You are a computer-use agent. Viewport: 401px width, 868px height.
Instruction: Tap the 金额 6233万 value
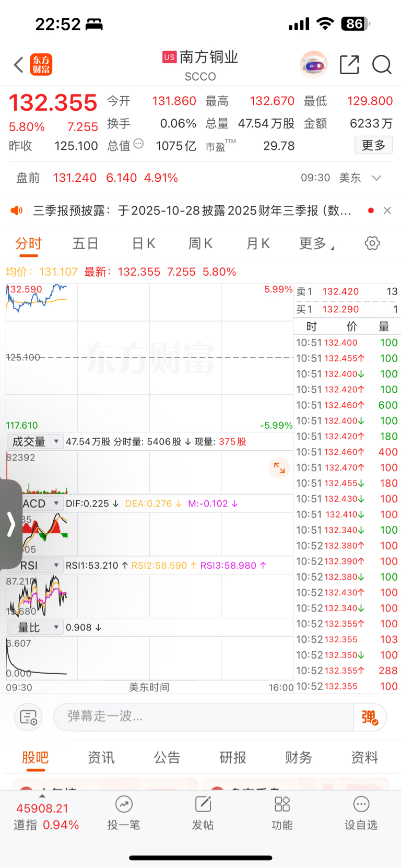click(371, 123)
